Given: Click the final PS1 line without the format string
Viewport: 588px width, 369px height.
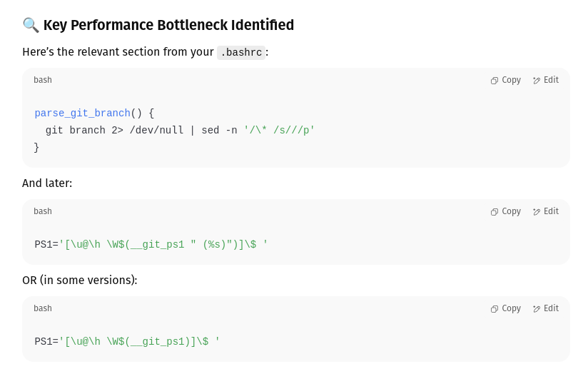Looking at the screenshot, I should pos(127,342).
